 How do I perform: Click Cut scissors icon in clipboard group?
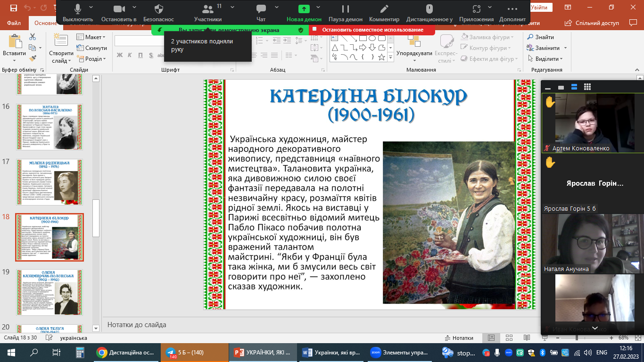(33, 37)
